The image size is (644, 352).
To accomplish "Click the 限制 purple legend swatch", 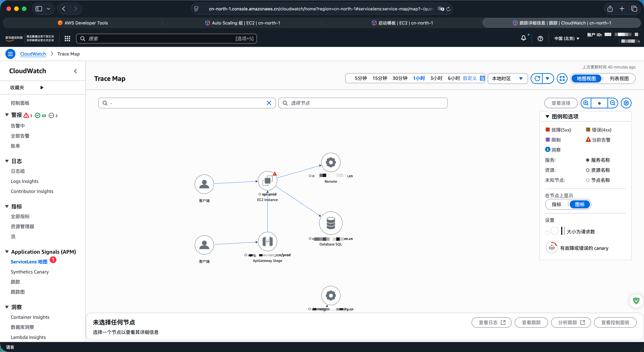I will (548, 140).
